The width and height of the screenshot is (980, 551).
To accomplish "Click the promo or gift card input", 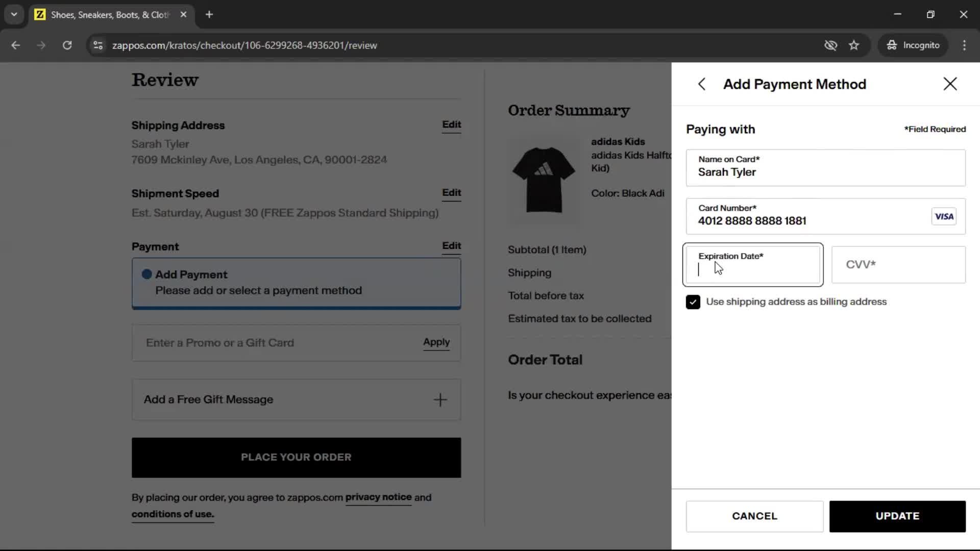I will tap(278, 343).
